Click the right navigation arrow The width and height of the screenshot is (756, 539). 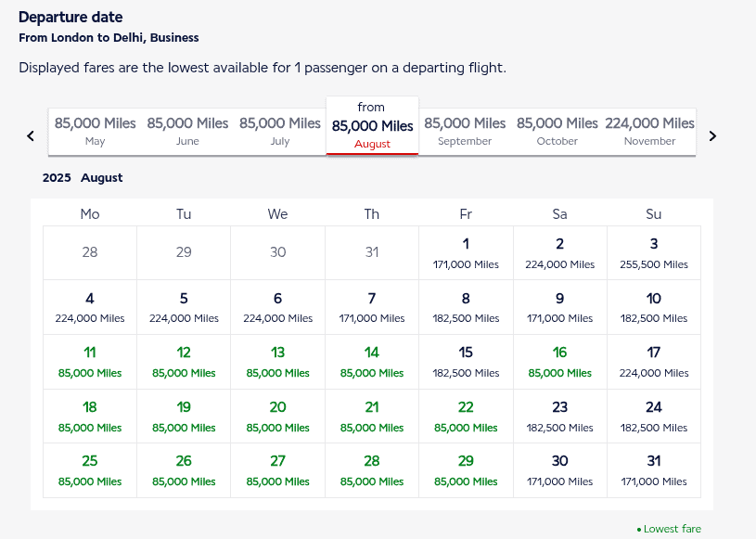[712, 135]
